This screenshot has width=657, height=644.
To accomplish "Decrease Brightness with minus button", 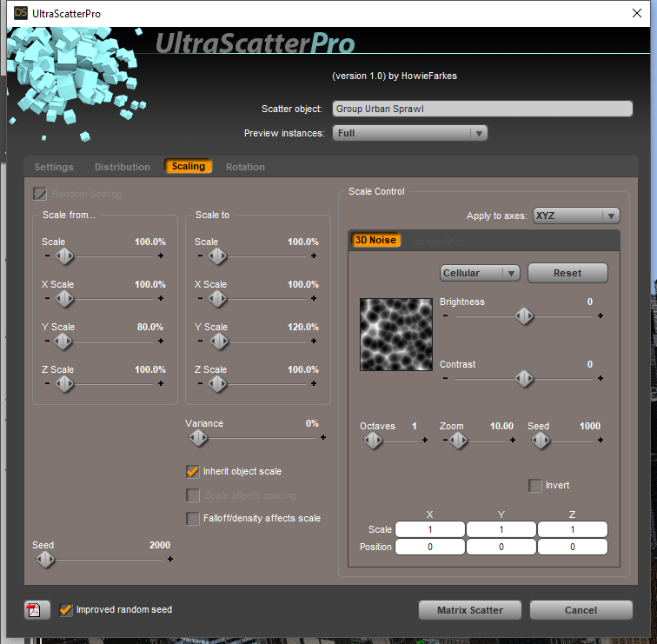I will point(446,315).
